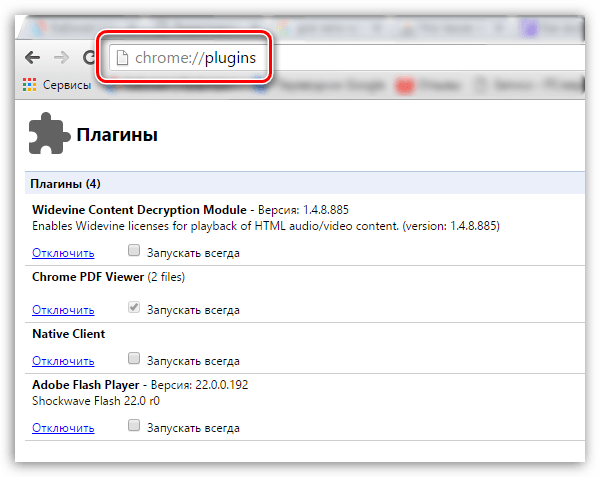
Task: Click the large 'Плагины' page title
Action: (x=117, y=135)
